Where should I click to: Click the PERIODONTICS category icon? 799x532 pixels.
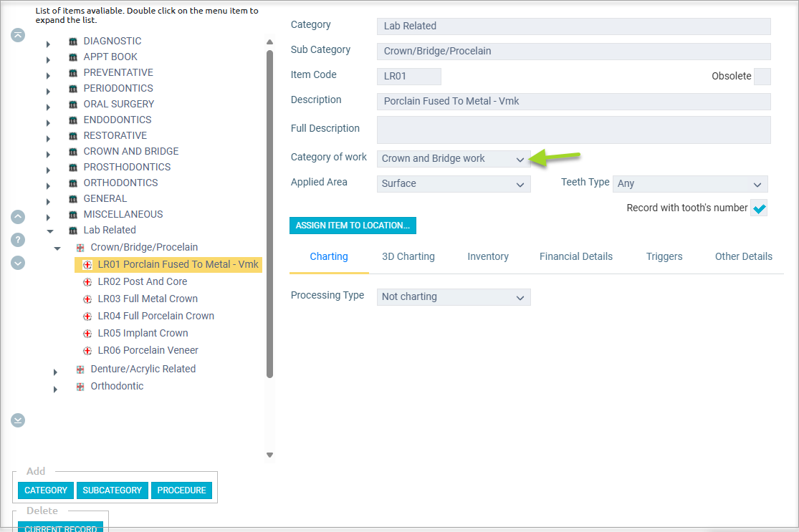(73, 89)
